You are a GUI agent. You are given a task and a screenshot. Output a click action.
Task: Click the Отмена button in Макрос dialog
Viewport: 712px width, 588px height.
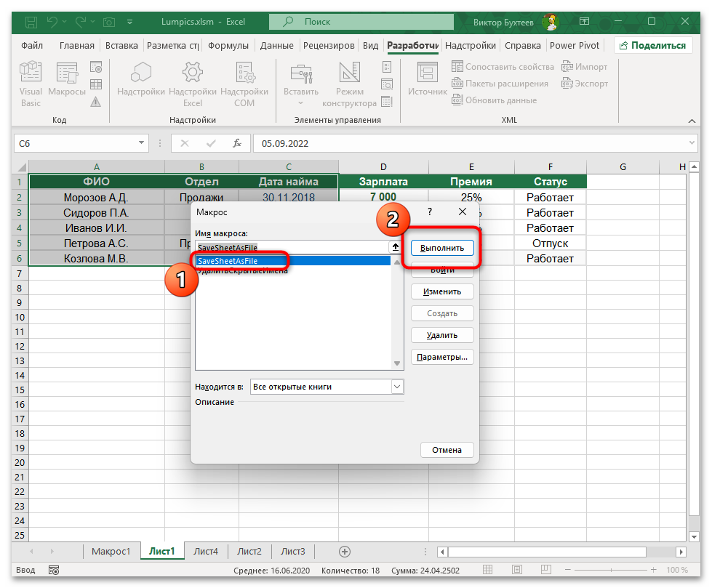point(447,450)
